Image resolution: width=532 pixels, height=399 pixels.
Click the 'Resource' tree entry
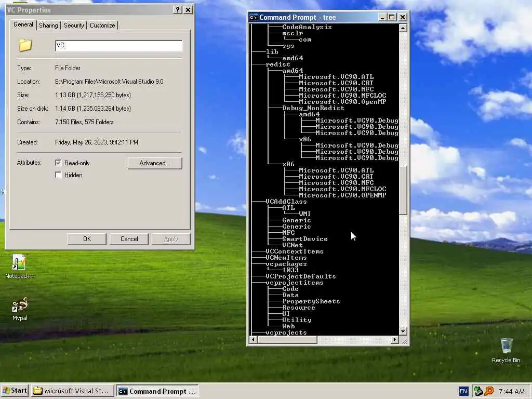299,308
